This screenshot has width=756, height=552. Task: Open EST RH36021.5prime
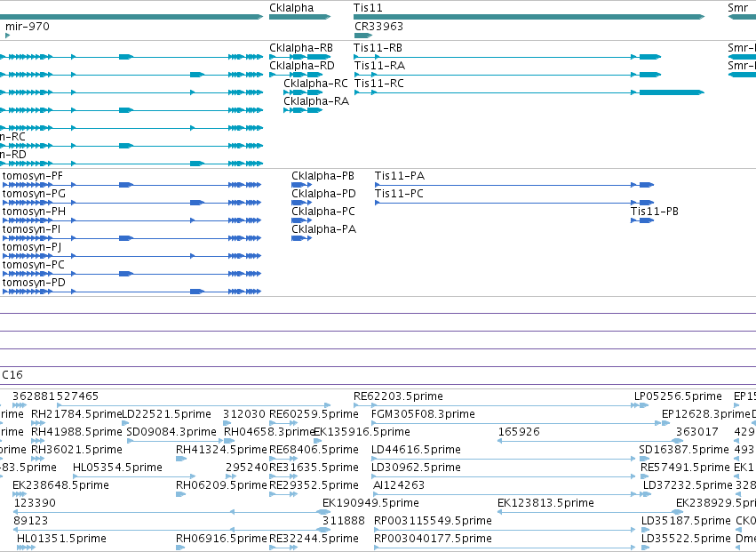click(x=38, y=459)
